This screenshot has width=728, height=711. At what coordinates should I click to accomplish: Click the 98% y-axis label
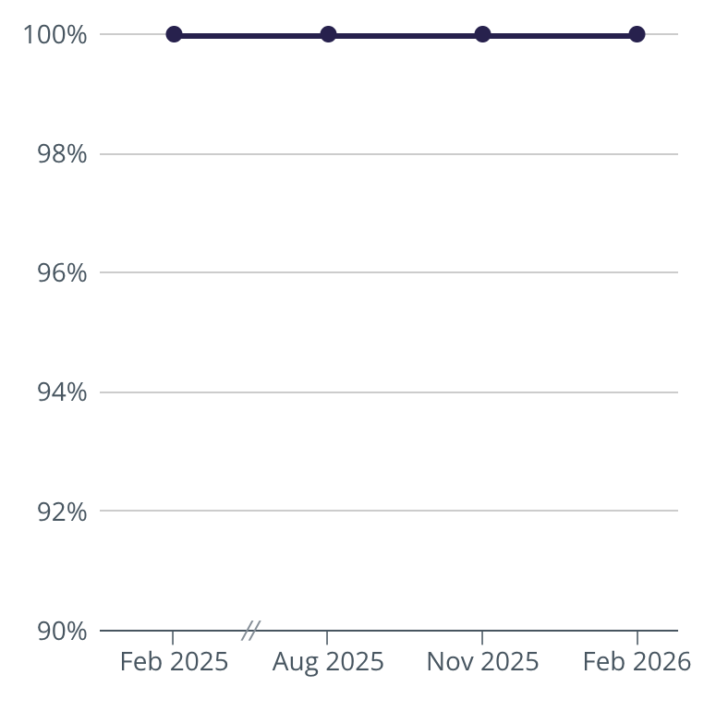(x=62, y=154)
